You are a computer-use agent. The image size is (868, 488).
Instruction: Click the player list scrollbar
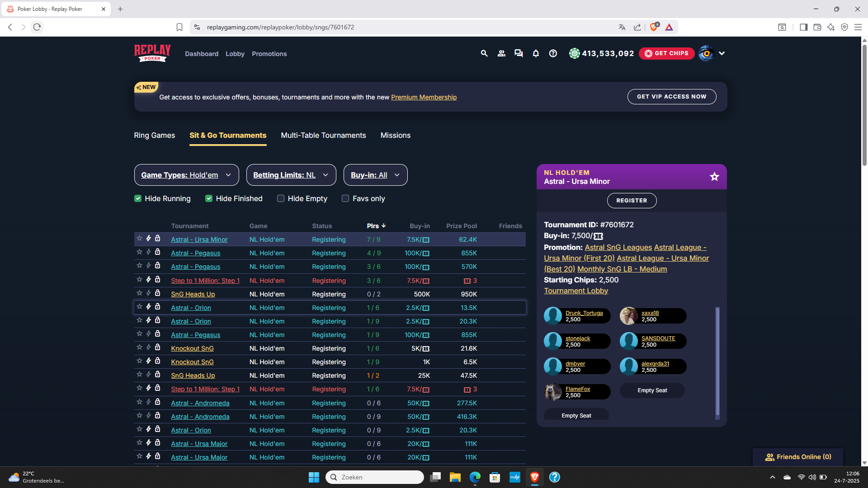pos(717,361)
